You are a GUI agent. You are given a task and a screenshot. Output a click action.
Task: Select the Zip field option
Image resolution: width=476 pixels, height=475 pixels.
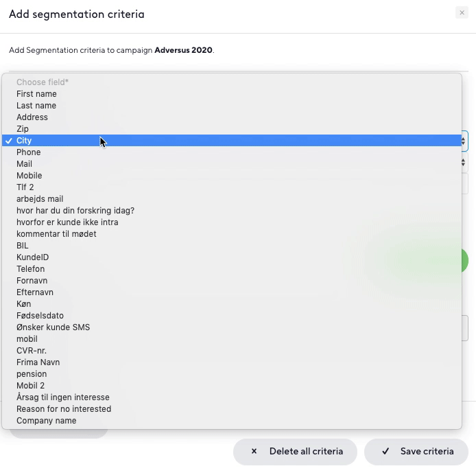click(232, 129)
